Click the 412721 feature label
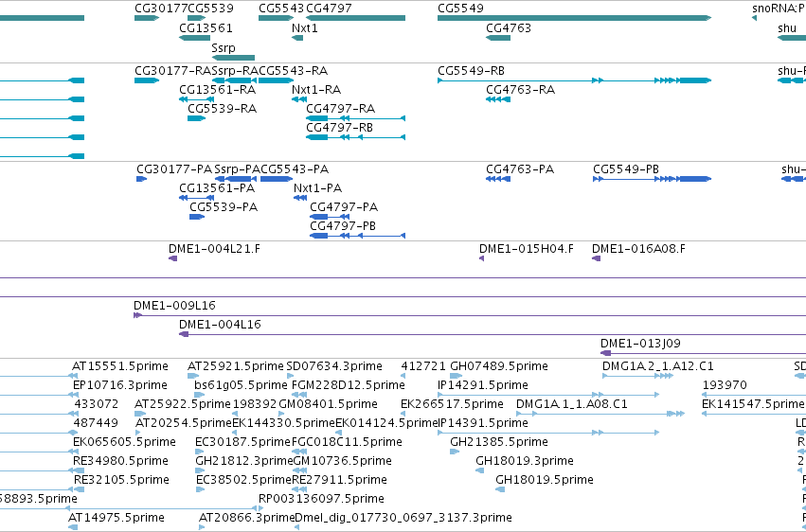The width and height of the screenshot is (806, 532). pyautogui.click(x=423, y=366)
